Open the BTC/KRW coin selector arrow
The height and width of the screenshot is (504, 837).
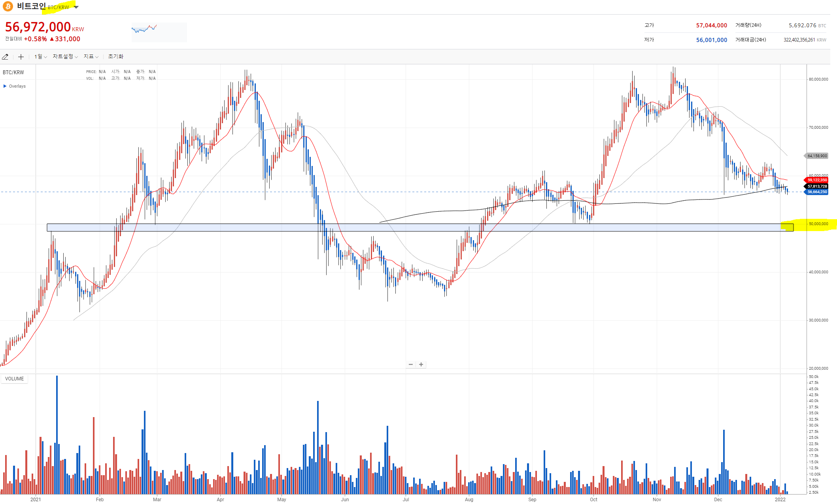[x=76, y=7]
